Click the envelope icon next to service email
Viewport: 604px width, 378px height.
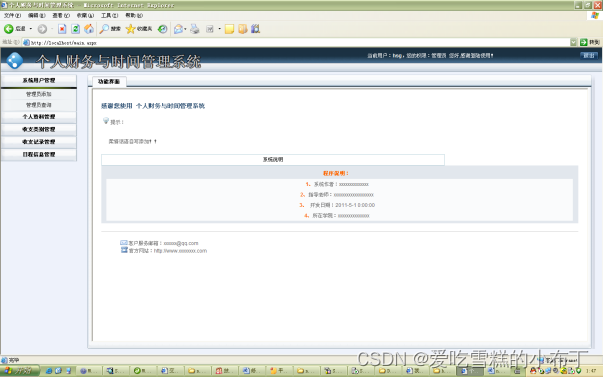124,243
